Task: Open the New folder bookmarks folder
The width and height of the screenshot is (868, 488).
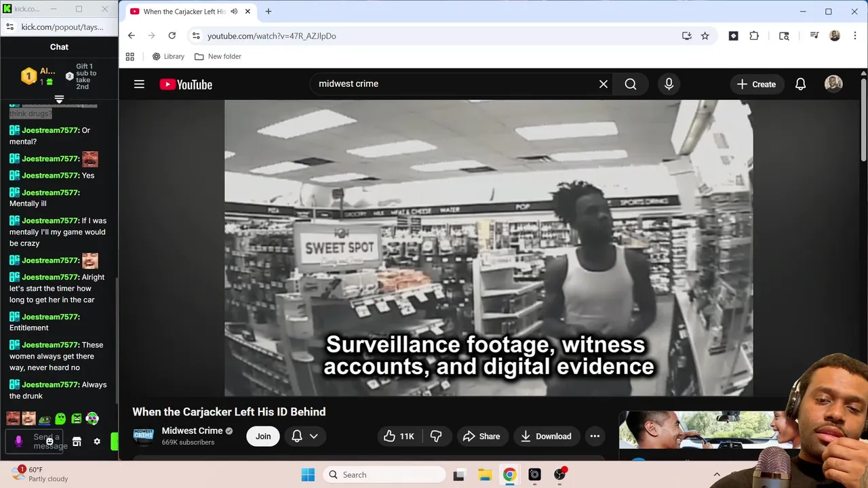Action: point(218,56)
